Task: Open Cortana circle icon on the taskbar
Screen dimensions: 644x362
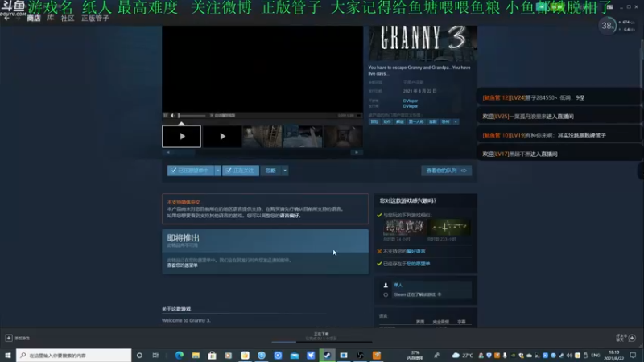Action: click(139, 355)
